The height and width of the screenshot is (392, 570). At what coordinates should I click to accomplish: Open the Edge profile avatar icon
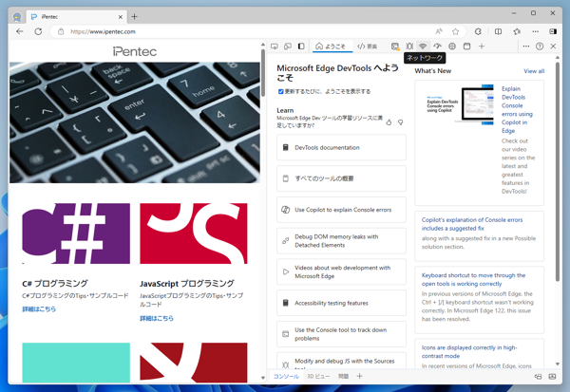[x=17, y=17]
